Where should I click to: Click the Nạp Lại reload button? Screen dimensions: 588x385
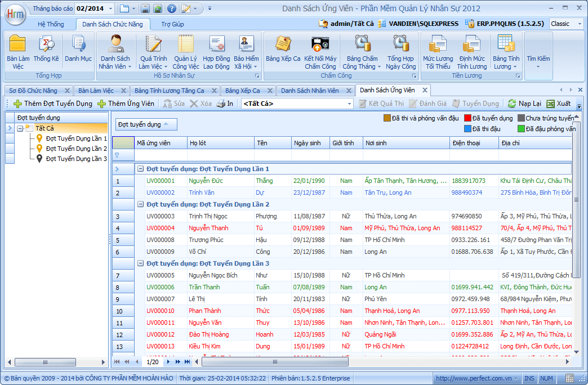524,104
